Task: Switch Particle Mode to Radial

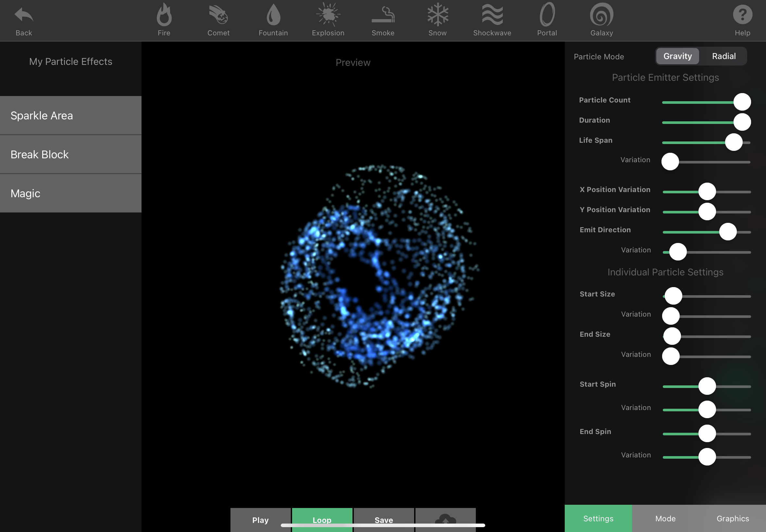Action: pos(724,56)
